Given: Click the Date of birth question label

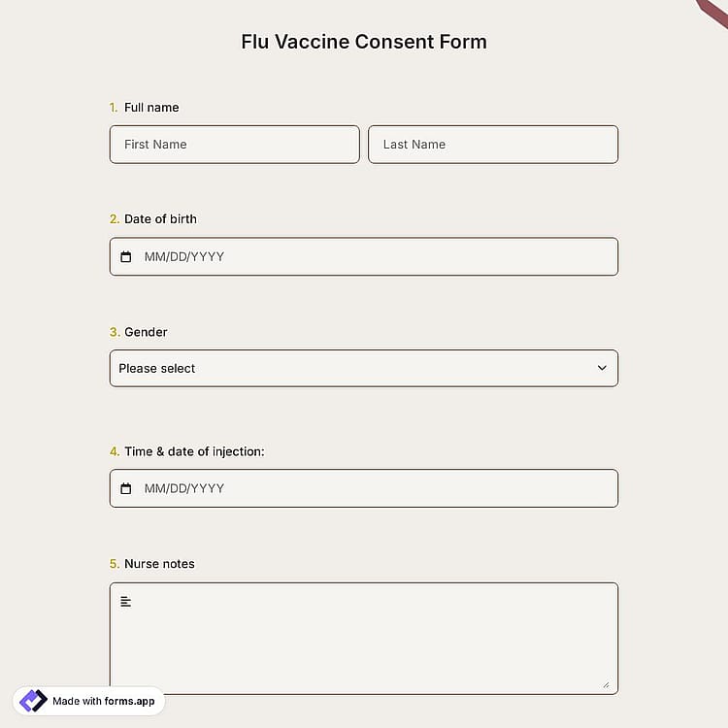Looking at the screenshot, I should (160, 219).
